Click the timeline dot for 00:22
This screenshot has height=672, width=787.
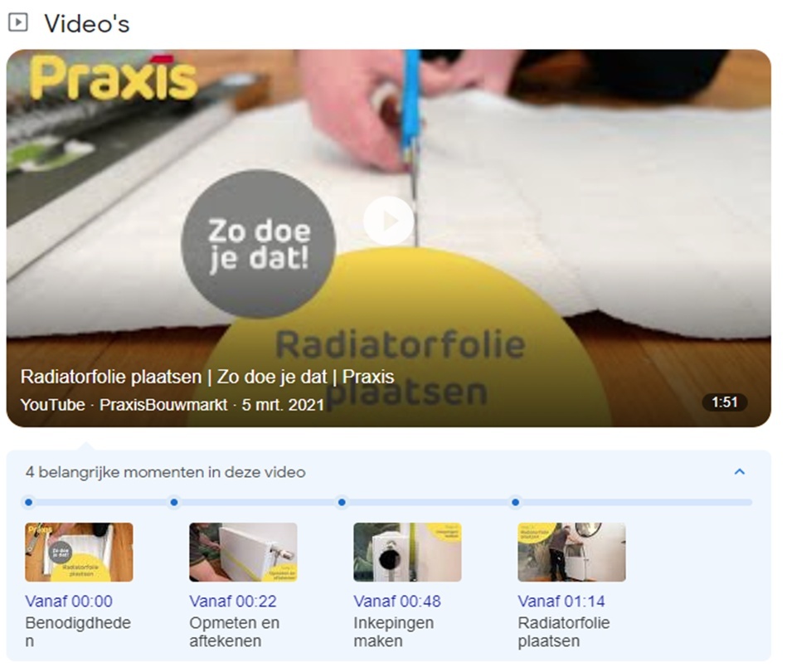point(174,502)
